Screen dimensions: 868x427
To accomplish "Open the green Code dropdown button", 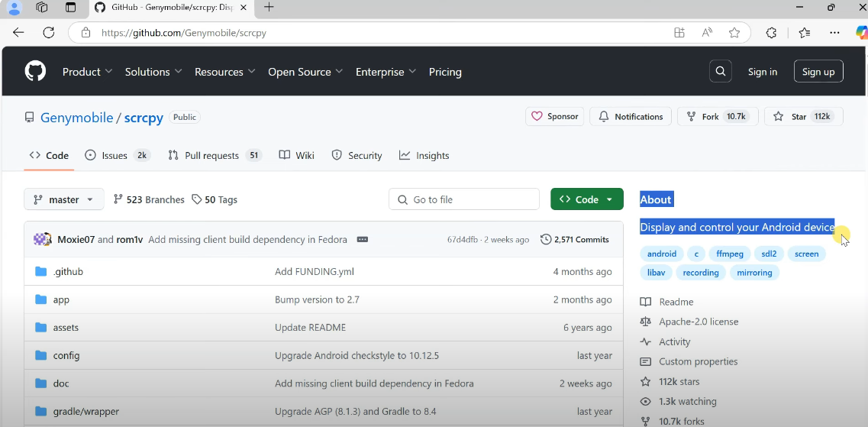I will point(587,199).
